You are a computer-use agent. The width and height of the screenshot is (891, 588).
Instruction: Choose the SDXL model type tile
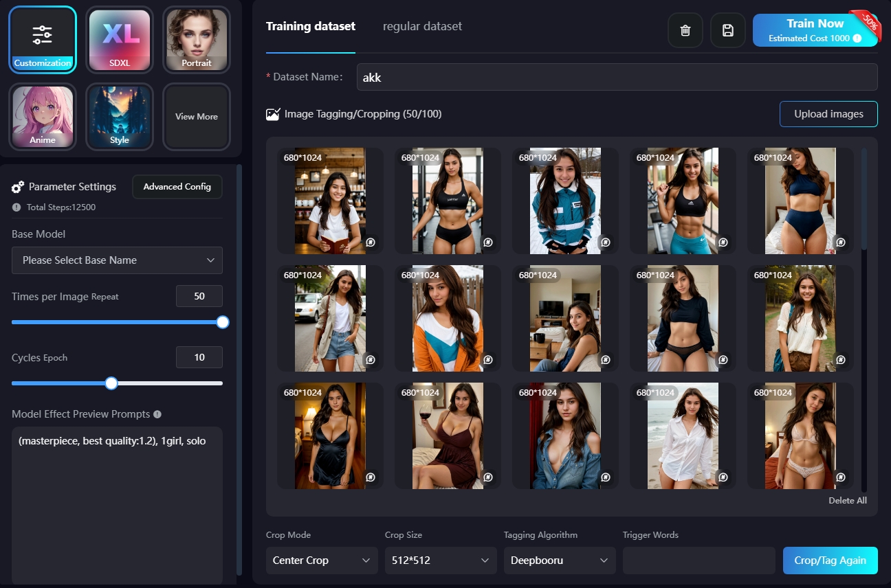120,40
